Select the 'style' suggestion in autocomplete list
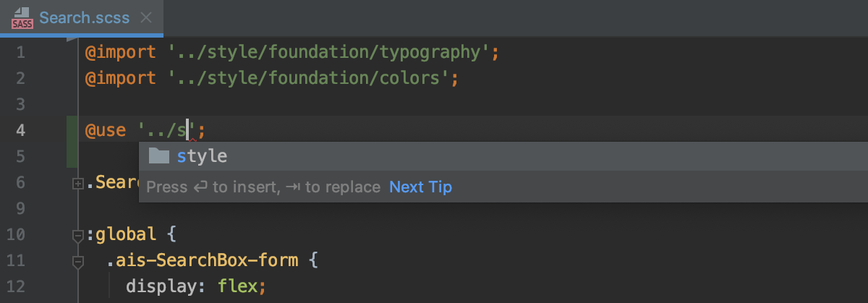Screen dimensions: 868x303 click(503, 156)
